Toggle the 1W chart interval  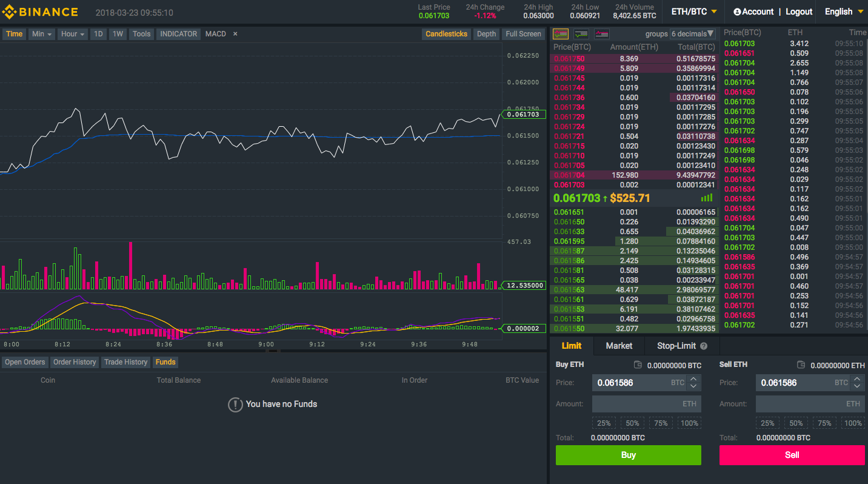pos(118,34)
